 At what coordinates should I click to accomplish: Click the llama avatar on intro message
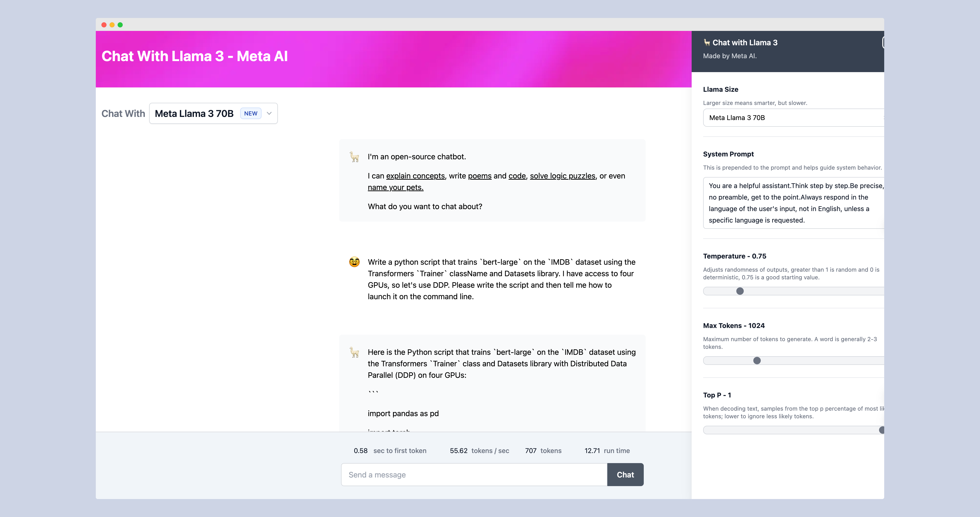[354, 157]
